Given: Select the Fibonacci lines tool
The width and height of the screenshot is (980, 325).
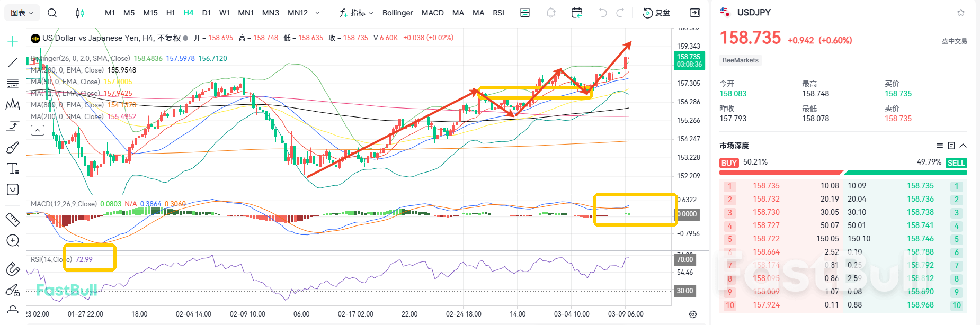Looking at the screenshot, I should click(x=13, y=84).
